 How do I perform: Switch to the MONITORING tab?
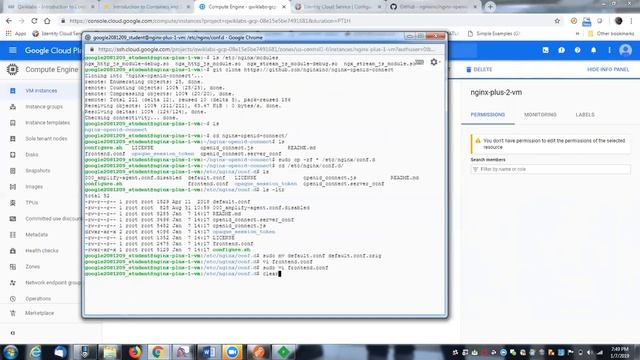click(540, 115)
